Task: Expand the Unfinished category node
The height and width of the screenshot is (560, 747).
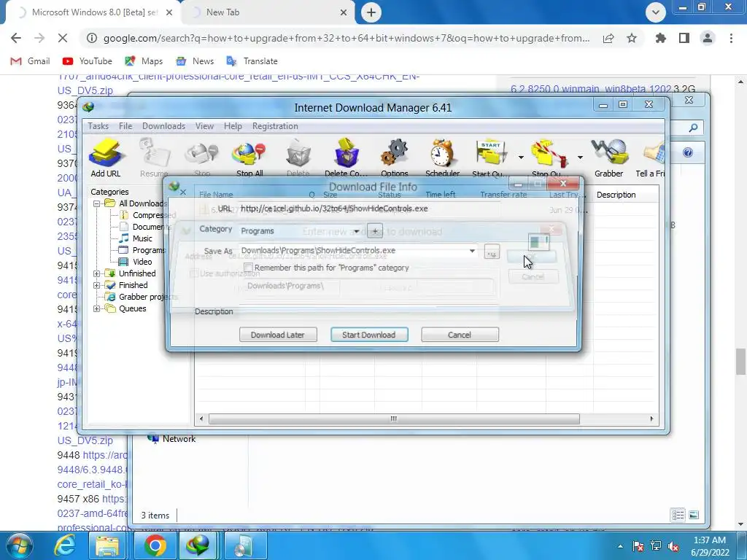Action: pos(97,273)
